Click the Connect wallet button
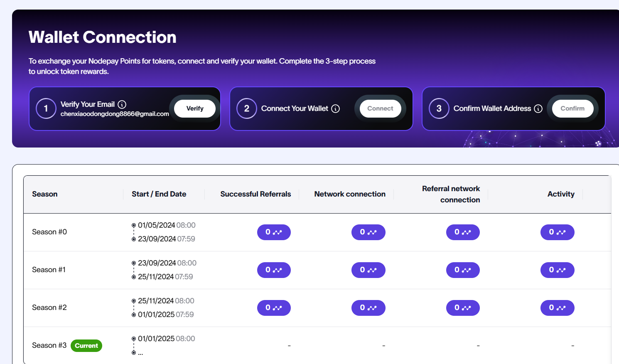 coord(380,108)
